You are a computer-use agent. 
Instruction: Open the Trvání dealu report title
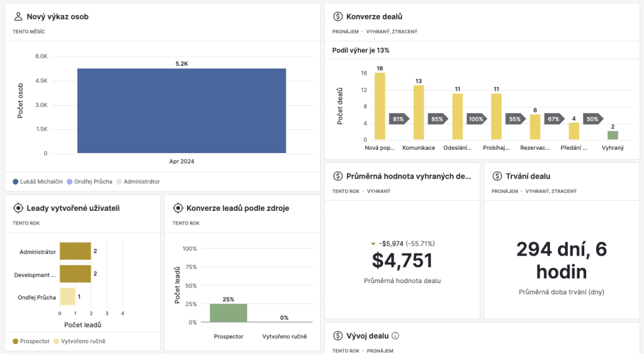point(528,176)
